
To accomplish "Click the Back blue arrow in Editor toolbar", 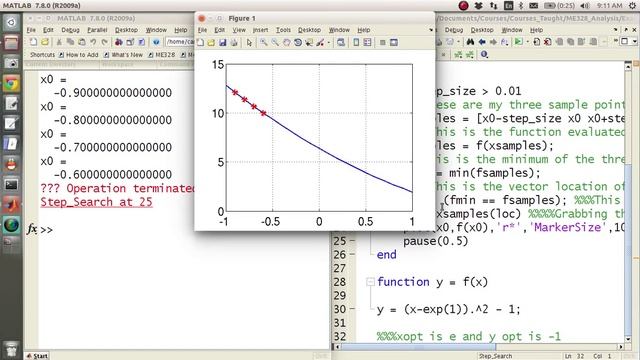I will (x=482, y=42).
